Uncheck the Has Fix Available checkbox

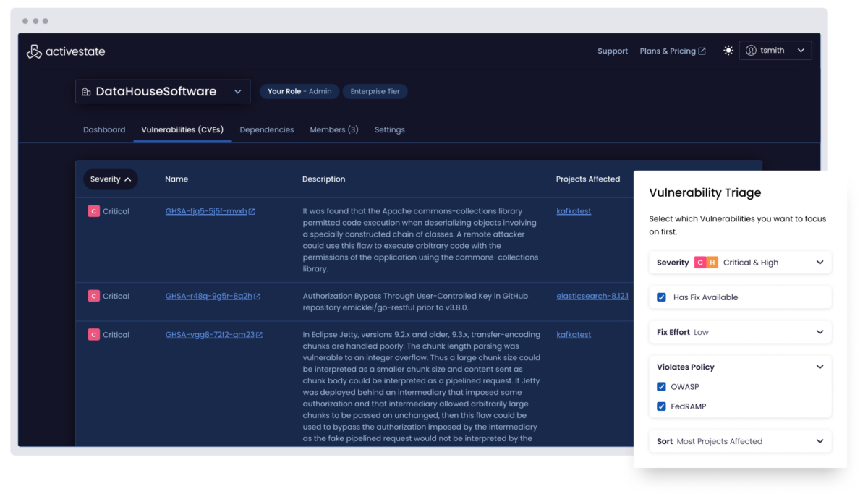661,297
